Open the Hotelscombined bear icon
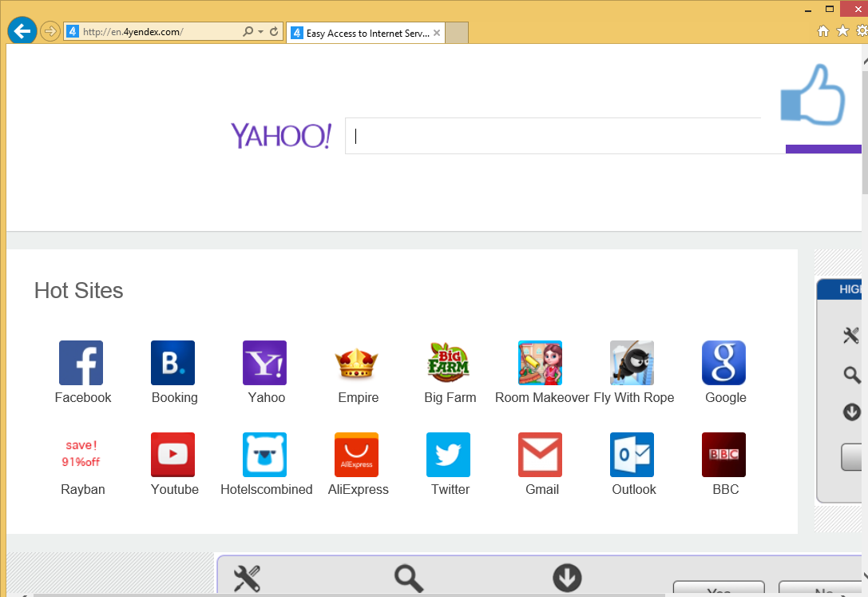 [x=264, y=455]
